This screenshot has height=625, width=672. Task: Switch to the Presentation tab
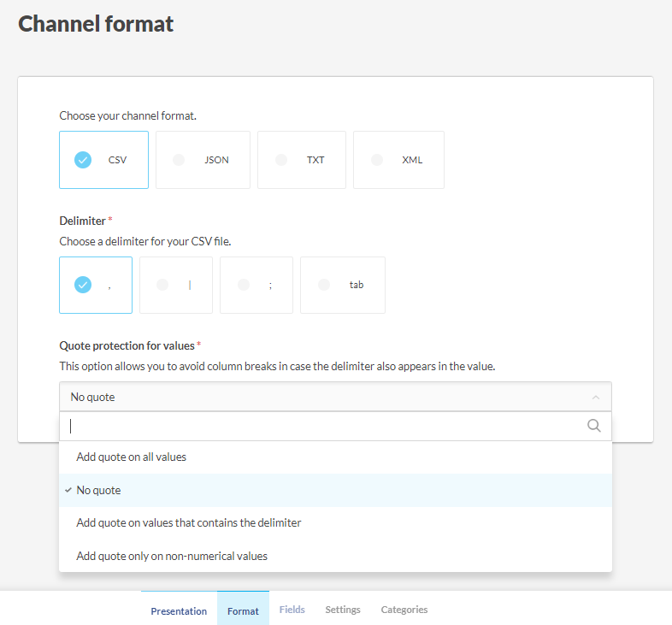coord(179,610)
